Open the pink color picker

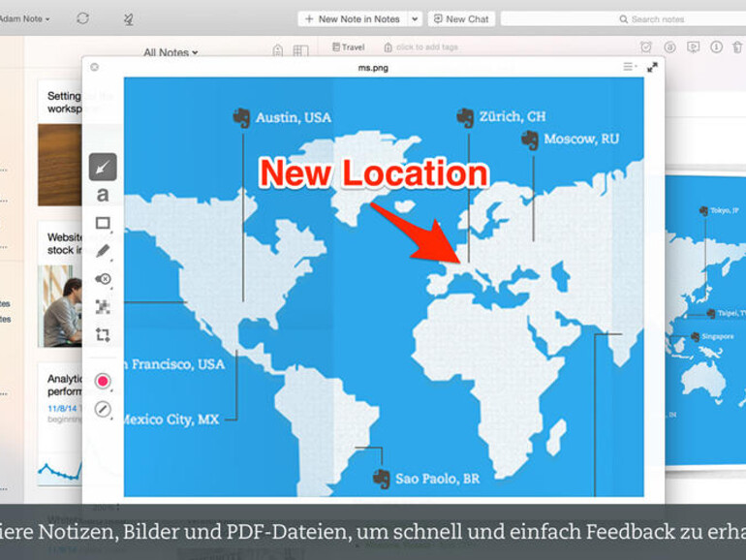(103, 381)
